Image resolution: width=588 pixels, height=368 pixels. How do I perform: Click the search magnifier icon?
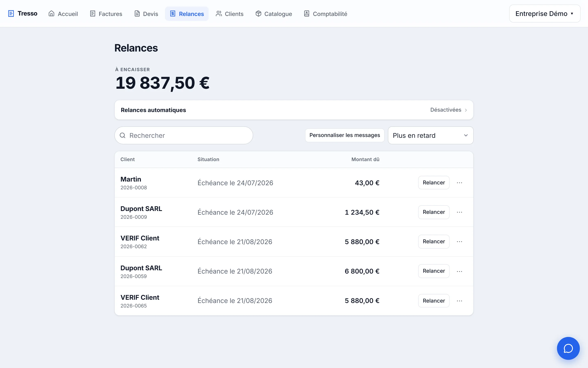tap(123, 135)
